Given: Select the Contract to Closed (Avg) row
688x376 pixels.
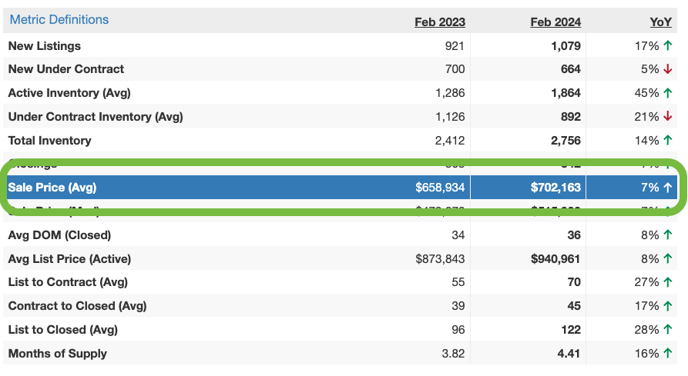Looking at the screenshot, I should tap(340, 306).
